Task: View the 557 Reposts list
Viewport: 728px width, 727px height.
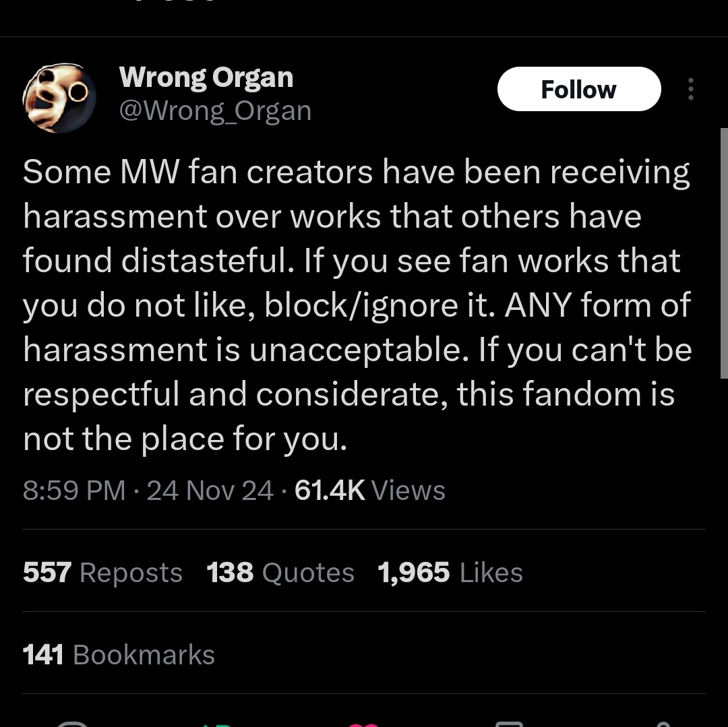Action: 102,573
